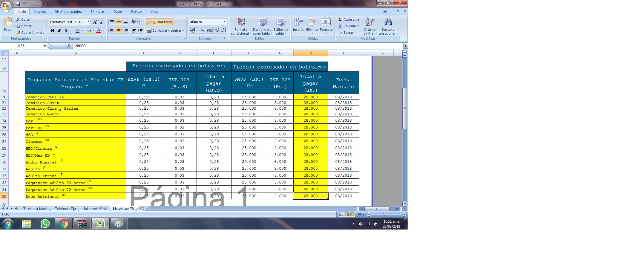
Task: Expand the font name dropdown
Action: pos(76,22)
